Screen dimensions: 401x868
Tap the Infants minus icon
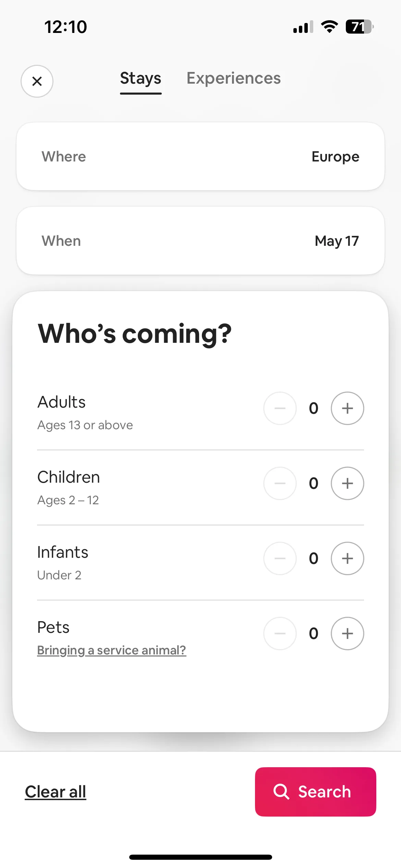click(280, 558)
